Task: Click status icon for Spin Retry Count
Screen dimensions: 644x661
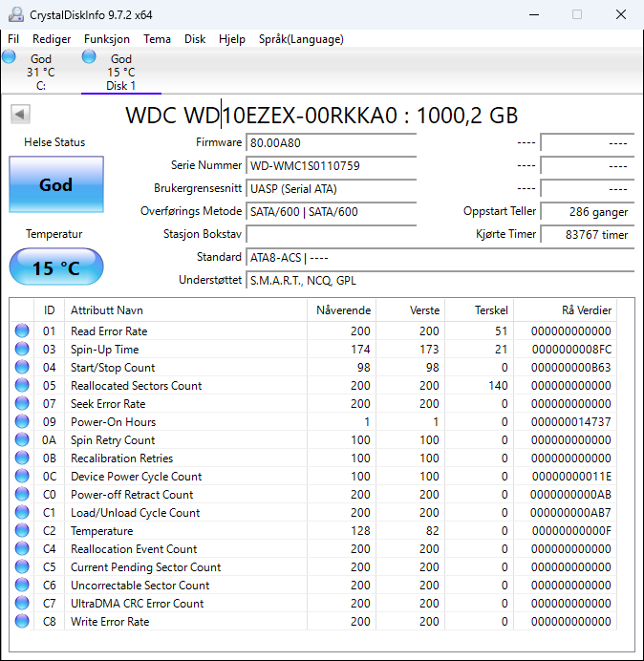Action: (22, 439)
